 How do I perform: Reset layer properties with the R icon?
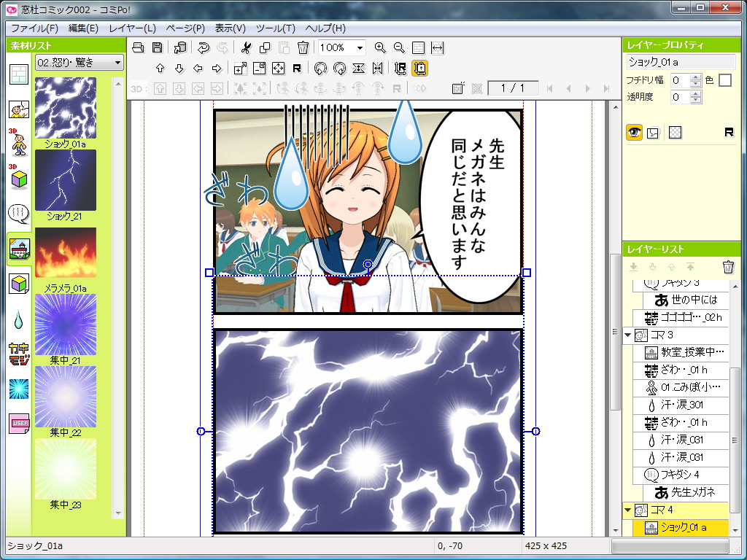pyautogui.click(x=729, y=133)
